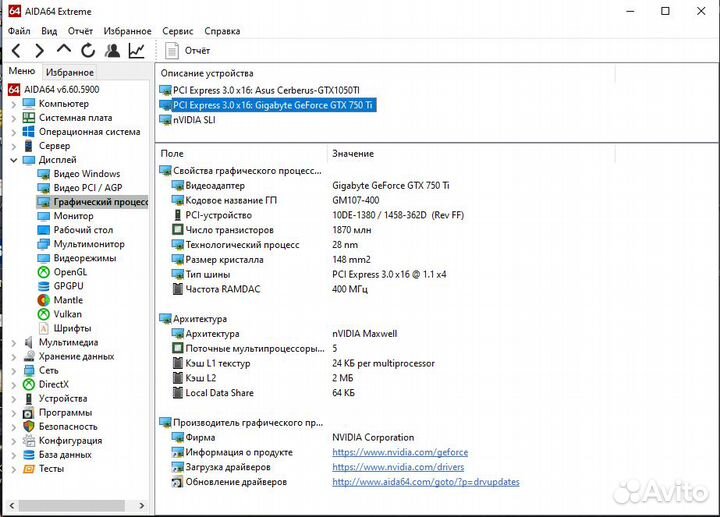Click the Хранение данных drive icon

click(x=29, y=356)
